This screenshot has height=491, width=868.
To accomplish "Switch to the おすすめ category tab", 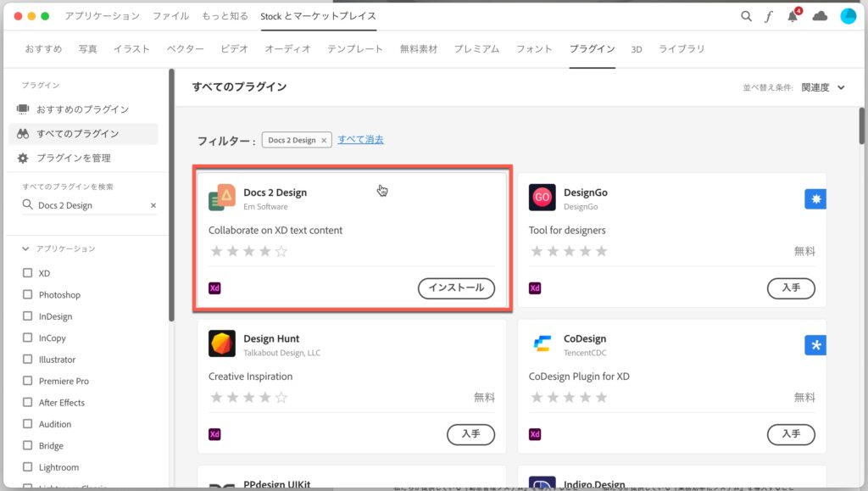I will [x=43, y=48].
